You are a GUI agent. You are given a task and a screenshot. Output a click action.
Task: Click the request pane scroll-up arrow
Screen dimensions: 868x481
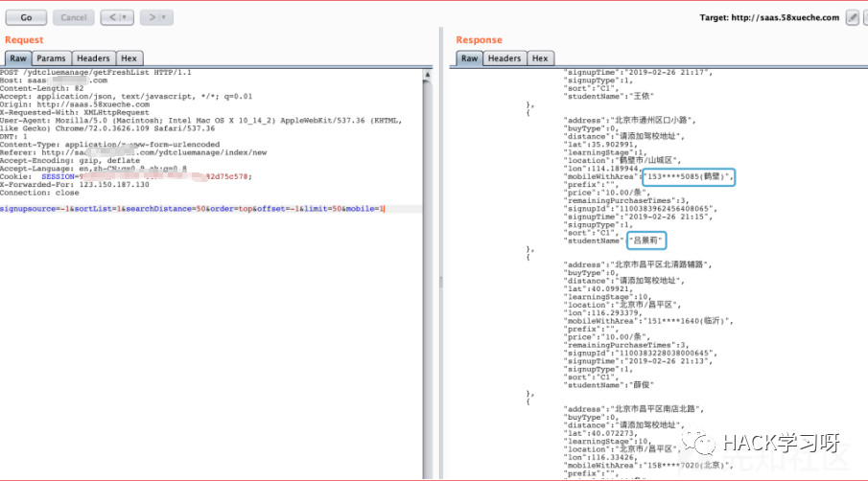point(428,74)
